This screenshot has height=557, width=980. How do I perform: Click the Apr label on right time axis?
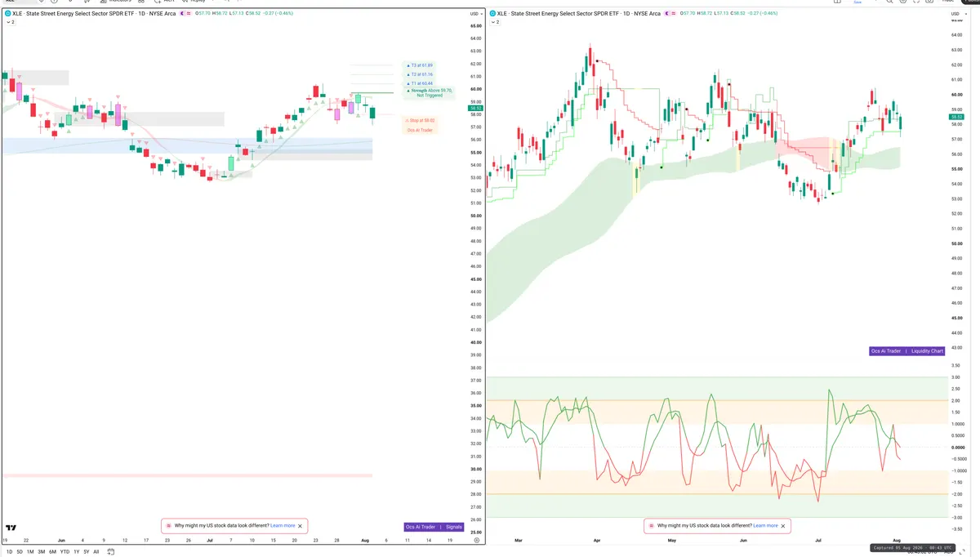pos(597,541)
